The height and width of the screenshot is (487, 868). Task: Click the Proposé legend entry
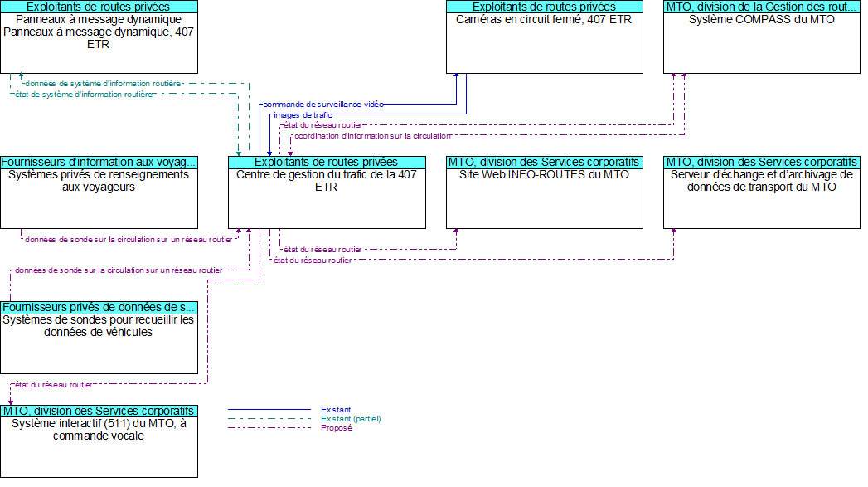click(336, 428)
